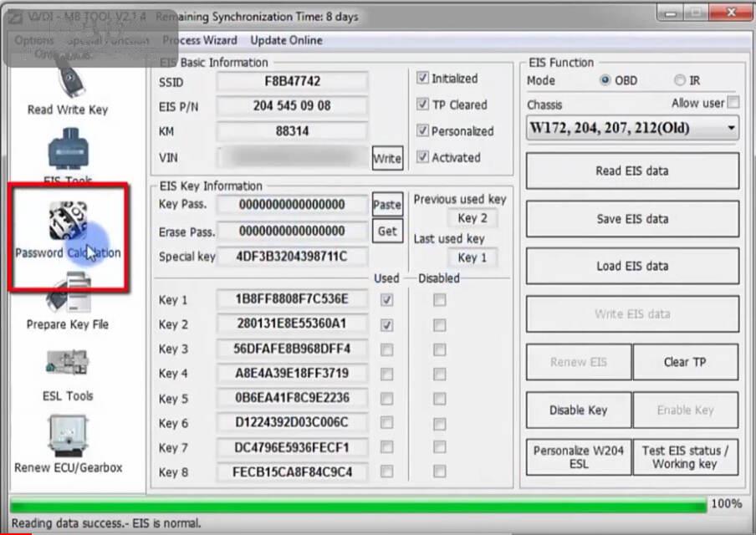756x535 pixels.
Task: Toggle the Key 2 Used checkbox
Action: 386,325
